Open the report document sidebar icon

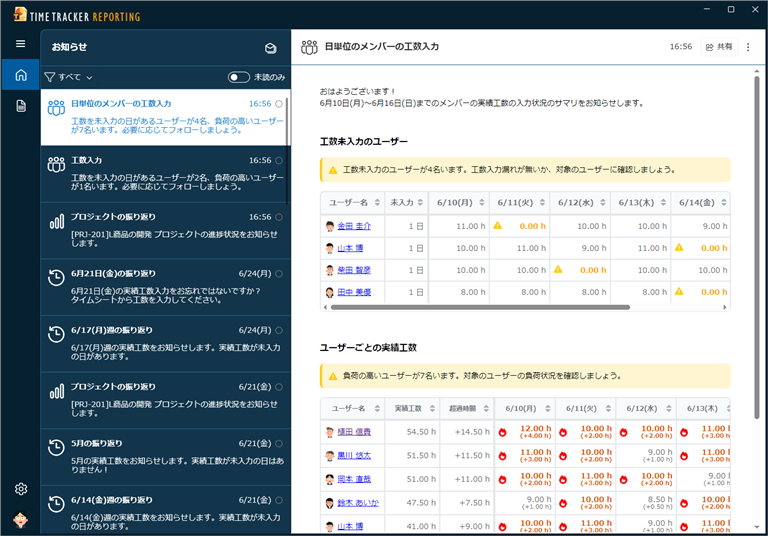(20, 106)
